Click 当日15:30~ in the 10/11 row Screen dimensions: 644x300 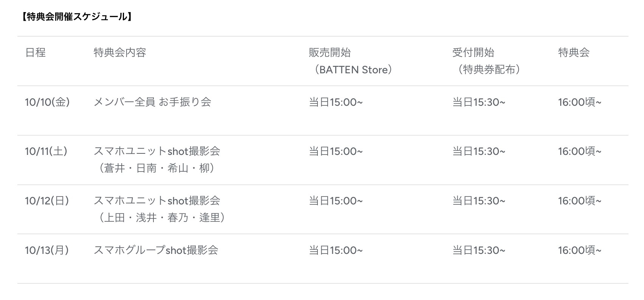478,152
